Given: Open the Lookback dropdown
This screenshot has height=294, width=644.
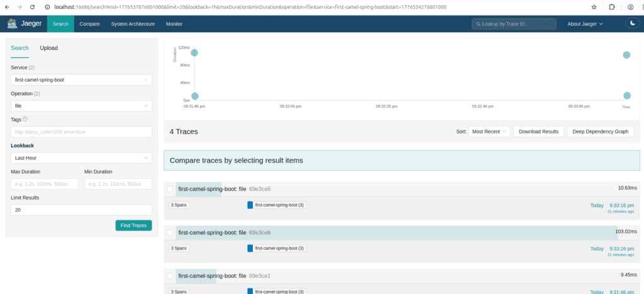Looking at the screenshot, I should pos(81,158).
